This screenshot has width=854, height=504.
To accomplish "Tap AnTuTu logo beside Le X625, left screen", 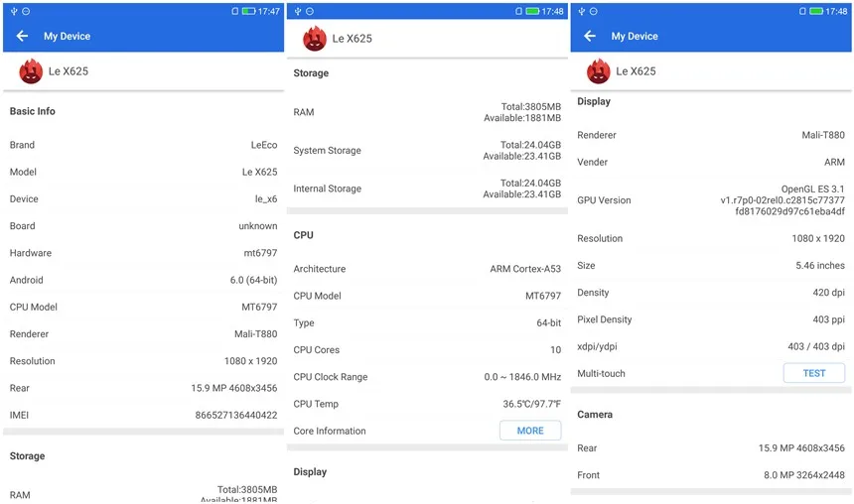I will coord(31,71).
